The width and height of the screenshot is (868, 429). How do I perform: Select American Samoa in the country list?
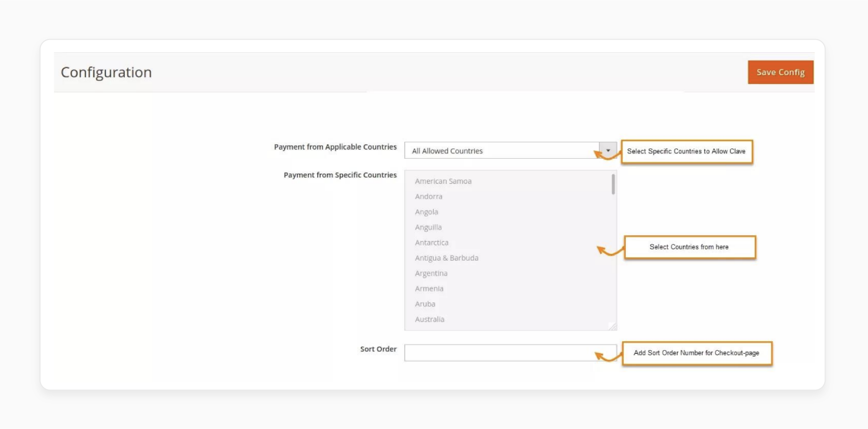point(443,181)
